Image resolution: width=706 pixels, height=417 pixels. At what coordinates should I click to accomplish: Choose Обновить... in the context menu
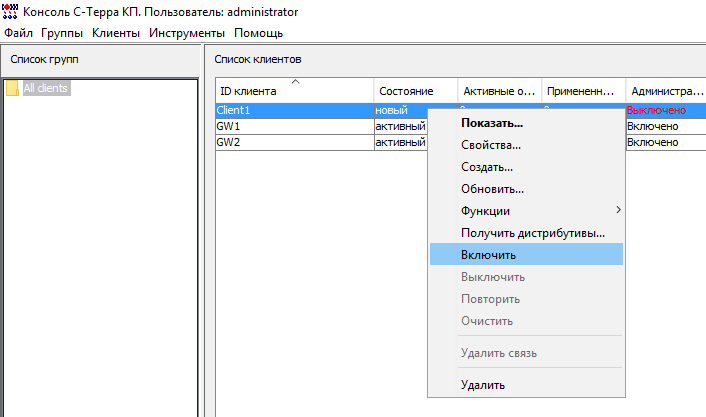[x=526, y=189]
